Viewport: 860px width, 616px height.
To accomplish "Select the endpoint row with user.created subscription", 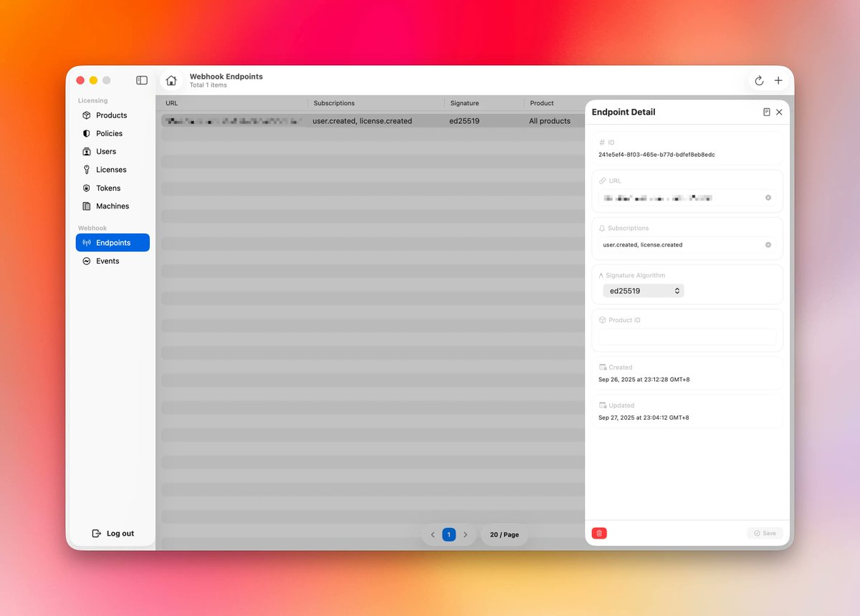I will (362, 121).
